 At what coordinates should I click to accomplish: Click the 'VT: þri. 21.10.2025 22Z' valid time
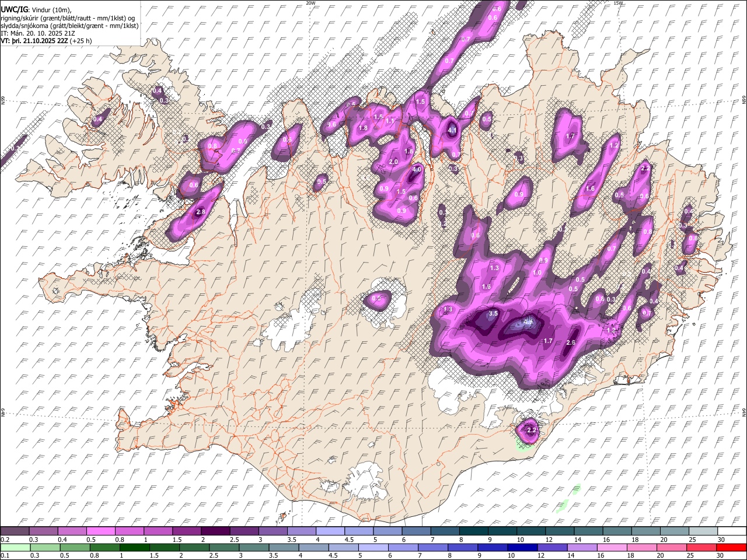[34, 41]
